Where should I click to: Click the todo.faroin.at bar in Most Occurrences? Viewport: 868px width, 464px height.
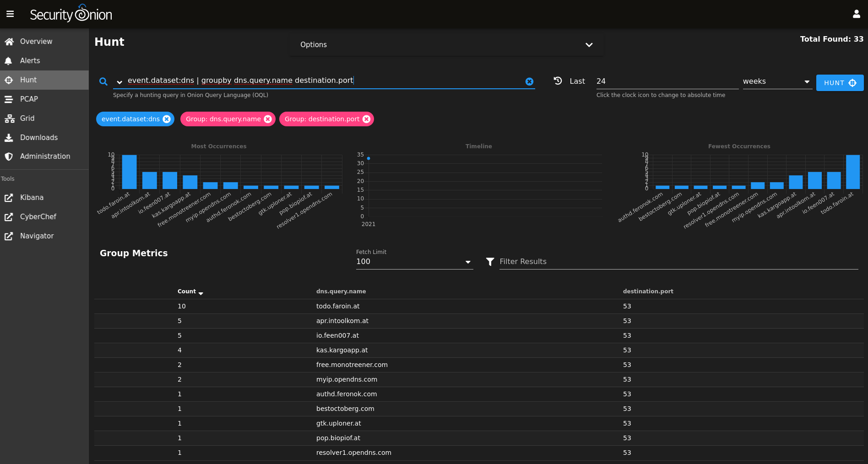click(x=129, y=172)
